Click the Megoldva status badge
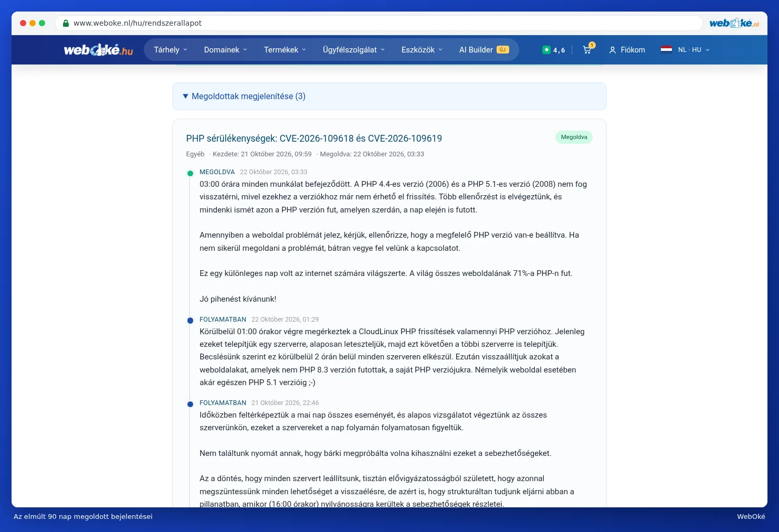Image resolution: width=779 pixels, height=532 pixels. [574, 137]
